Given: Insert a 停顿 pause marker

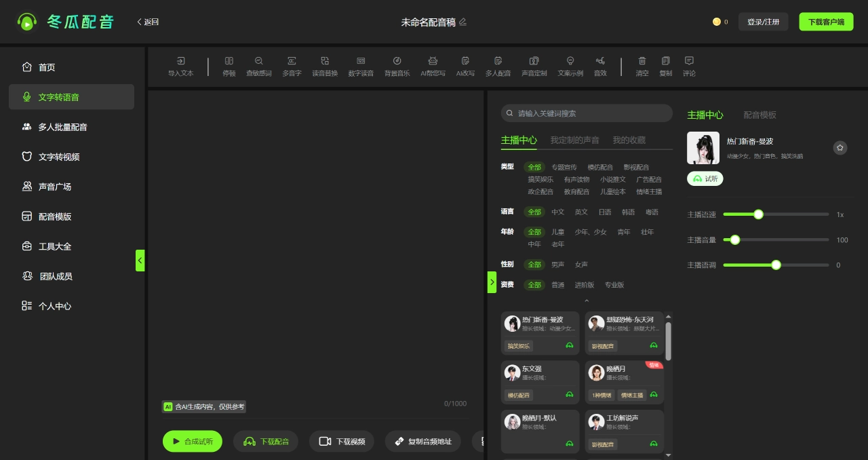Looking at the screenshot, I should [229, 66].
